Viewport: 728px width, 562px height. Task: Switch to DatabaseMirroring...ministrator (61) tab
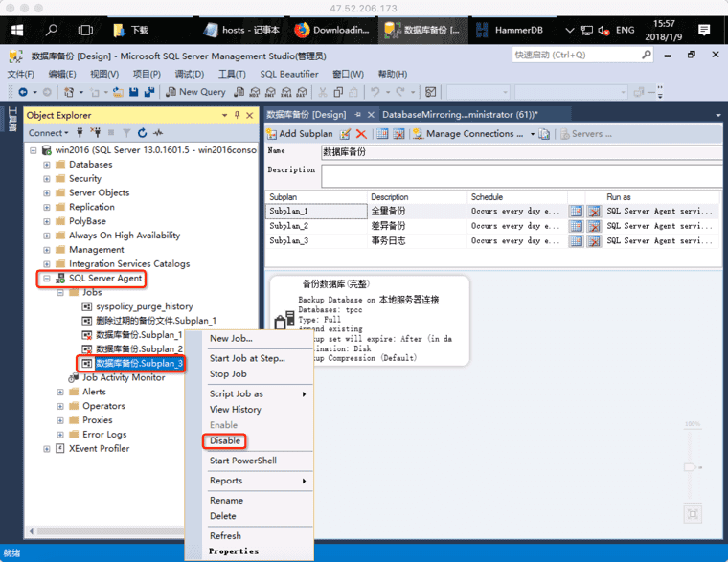click(x=460, y=115)
